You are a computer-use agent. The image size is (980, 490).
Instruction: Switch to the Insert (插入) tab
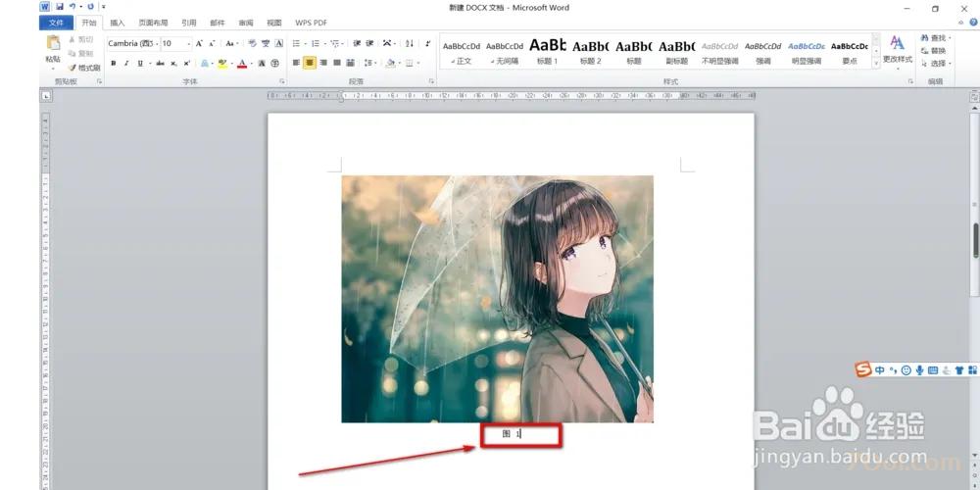tap(118, 23)
